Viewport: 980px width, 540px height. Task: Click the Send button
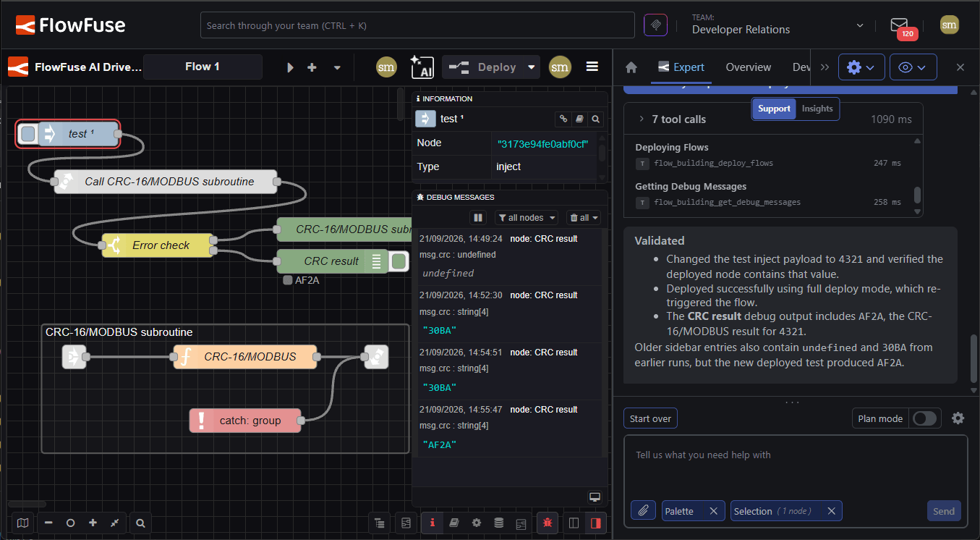tap(944, 511)
